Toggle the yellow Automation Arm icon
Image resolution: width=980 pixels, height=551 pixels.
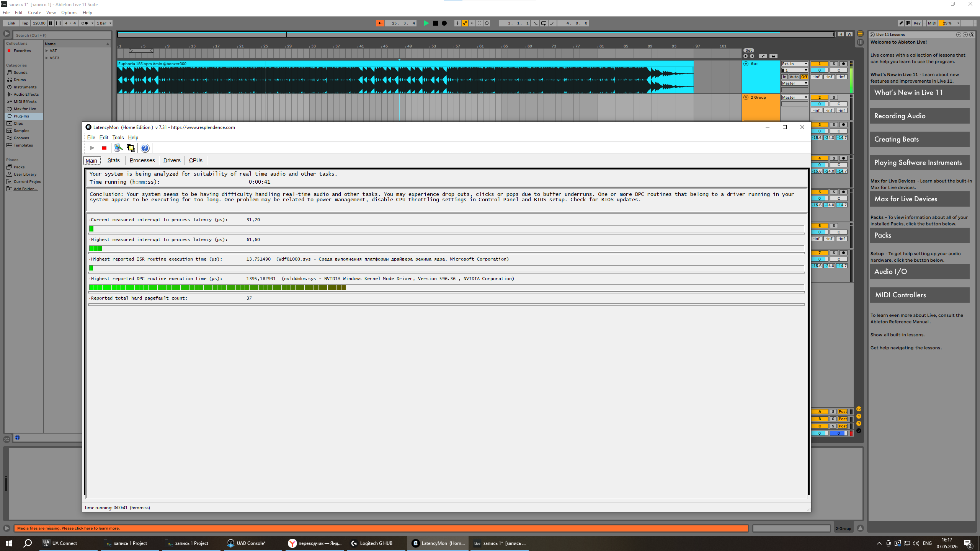(465, 23)
